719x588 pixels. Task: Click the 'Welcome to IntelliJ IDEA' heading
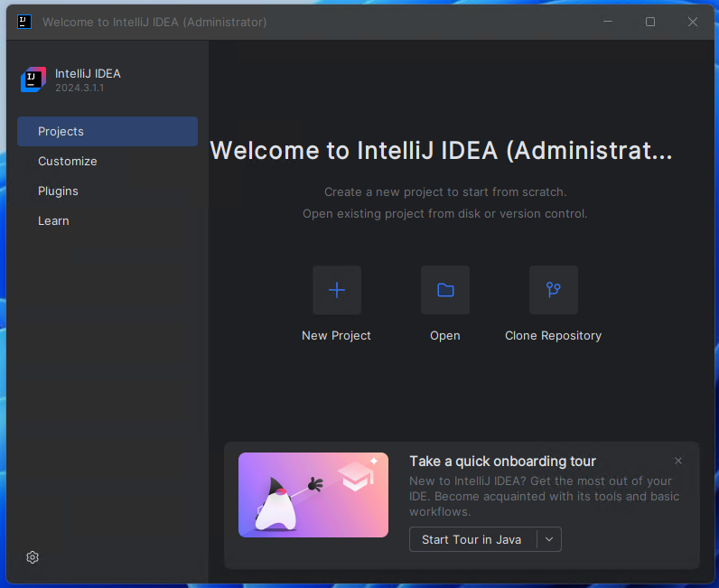tap(441, 151)
